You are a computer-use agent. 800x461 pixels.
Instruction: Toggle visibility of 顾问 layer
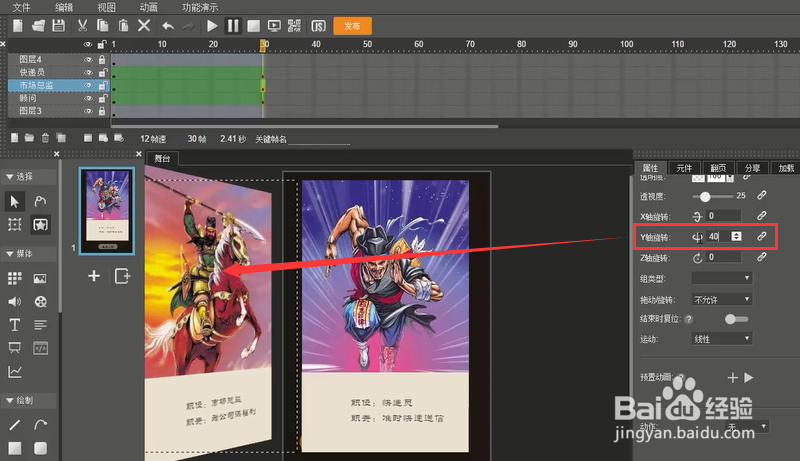pos(88,98)
